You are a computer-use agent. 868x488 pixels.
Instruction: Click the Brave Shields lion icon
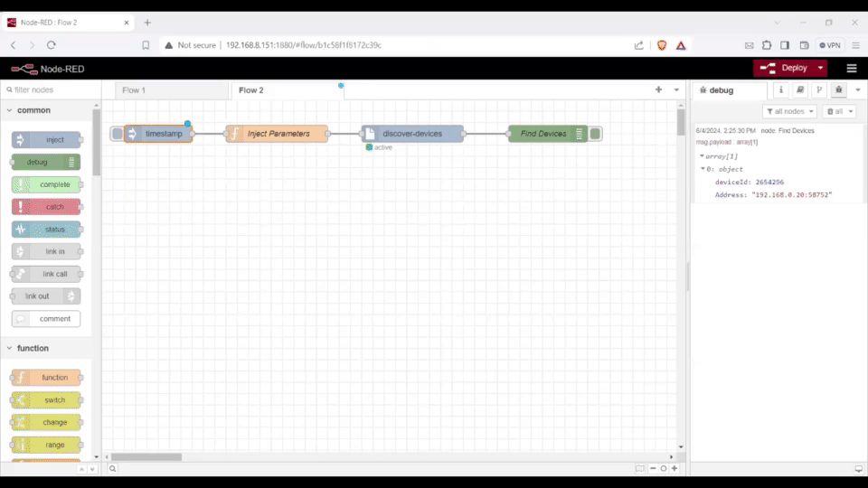662,45
